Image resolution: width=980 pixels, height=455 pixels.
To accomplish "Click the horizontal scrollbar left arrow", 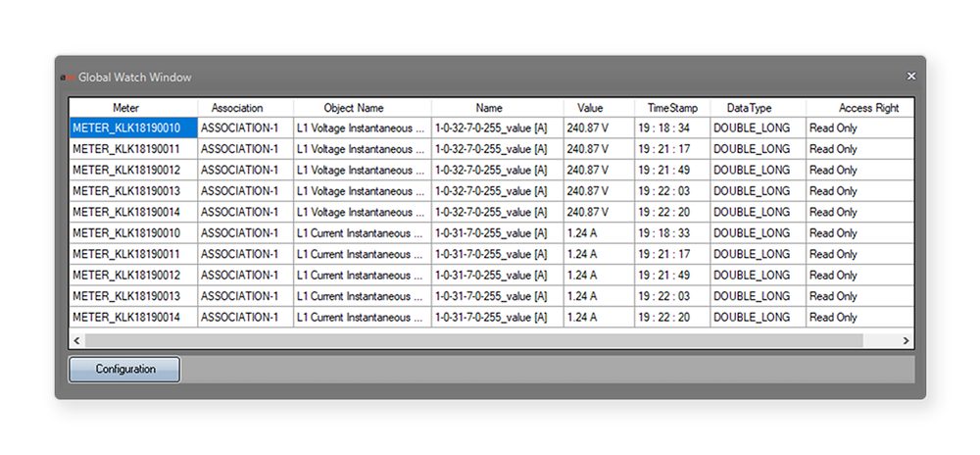I will [75, 341].
